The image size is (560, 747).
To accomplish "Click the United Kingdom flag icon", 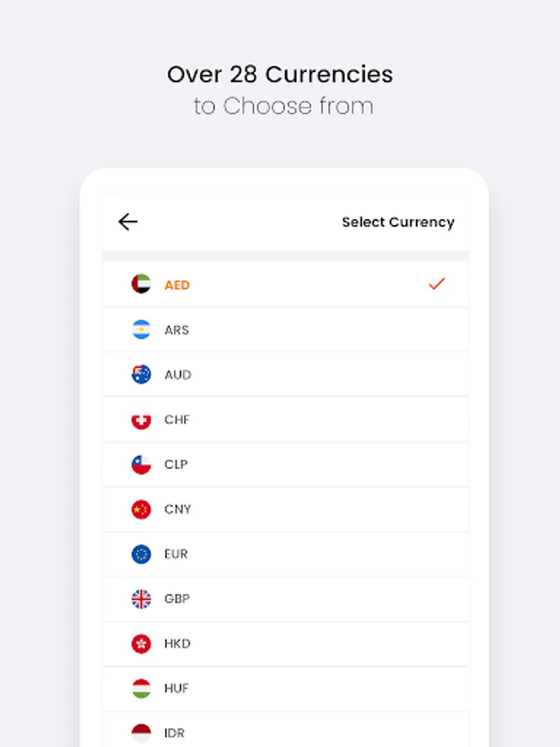I will [141, 598].
